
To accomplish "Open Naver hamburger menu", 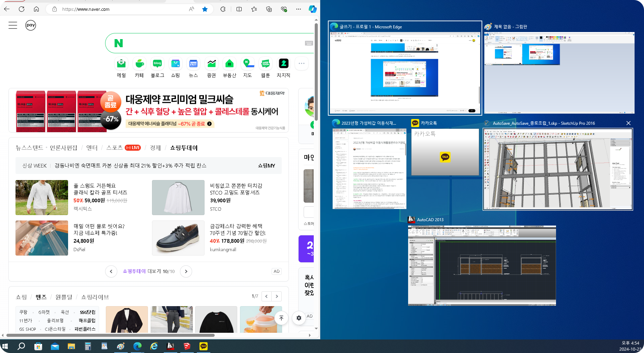I will coord(13,25).
